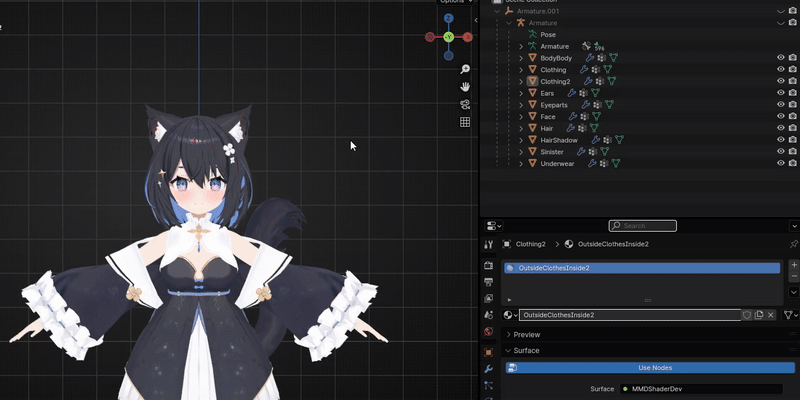Open the Scene properties tab icon
800x400 pixels.
tap(488, 315)
